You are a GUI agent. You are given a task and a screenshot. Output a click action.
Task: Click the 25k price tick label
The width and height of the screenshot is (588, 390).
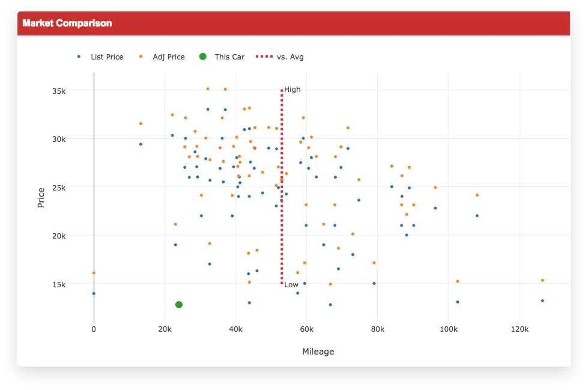59,187
